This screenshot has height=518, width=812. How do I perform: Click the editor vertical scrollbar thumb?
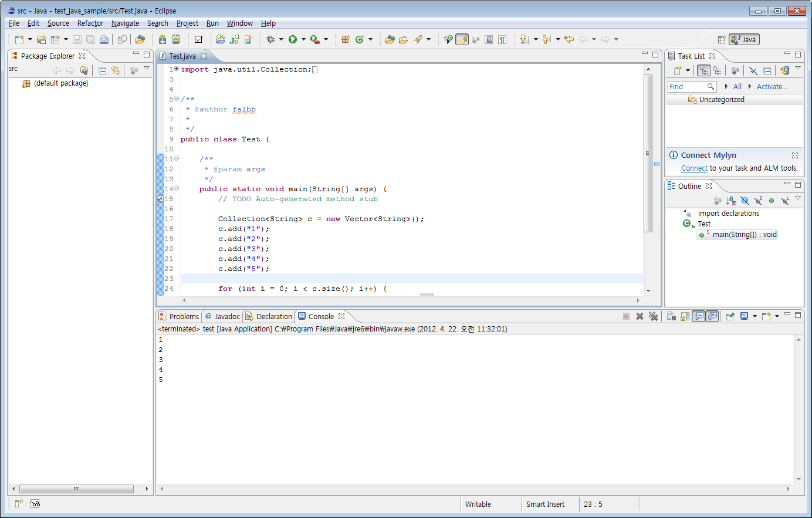click(x=648, y=153)
